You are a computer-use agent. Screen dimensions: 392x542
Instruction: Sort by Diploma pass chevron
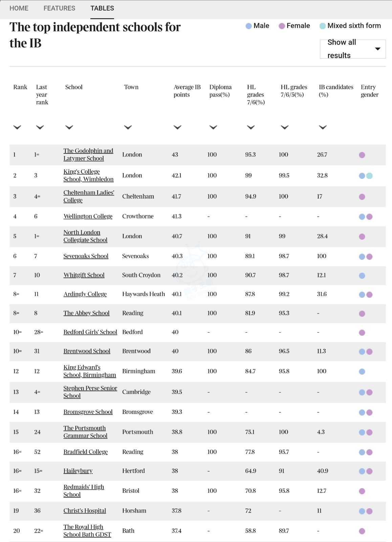coord(213,127)
